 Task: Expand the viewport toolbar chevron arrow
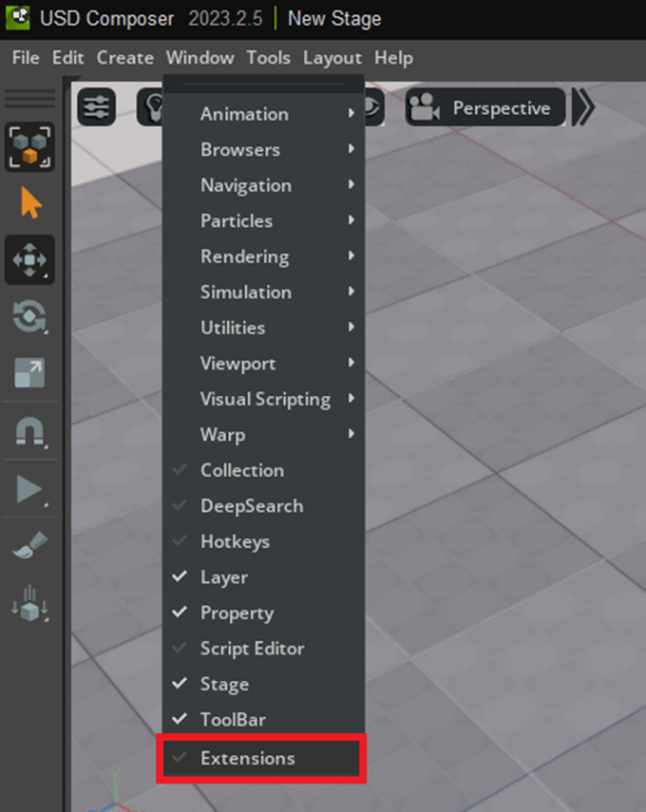pos(583,108)
